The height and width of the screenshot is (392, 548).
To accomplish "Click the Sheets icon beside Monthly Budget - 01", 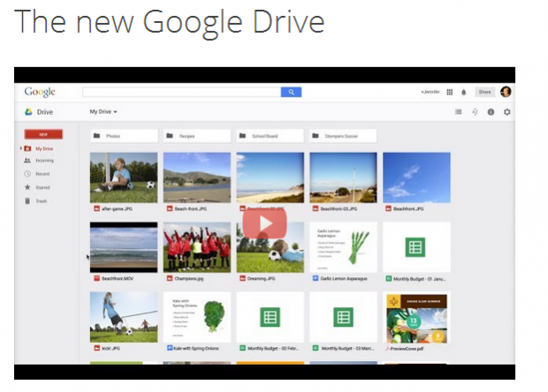I will click(x=388, y=279).
